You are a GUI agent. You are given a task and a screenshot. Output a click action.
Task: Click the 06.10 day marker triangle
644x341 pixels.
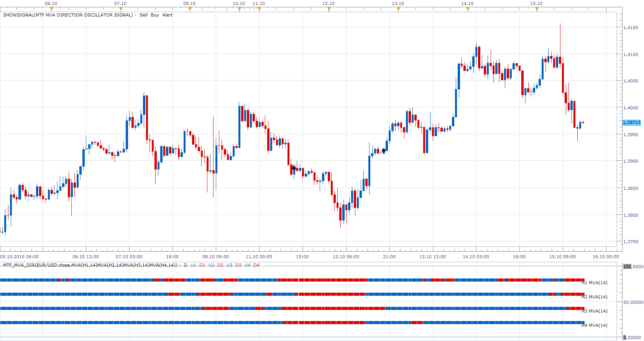51,10
